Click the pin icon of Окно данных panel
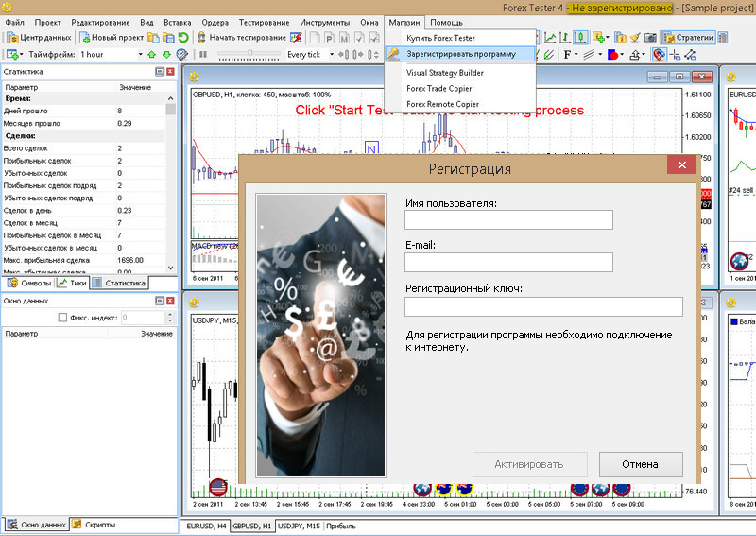This screenshot has height=536, width=756. (160, 301)
